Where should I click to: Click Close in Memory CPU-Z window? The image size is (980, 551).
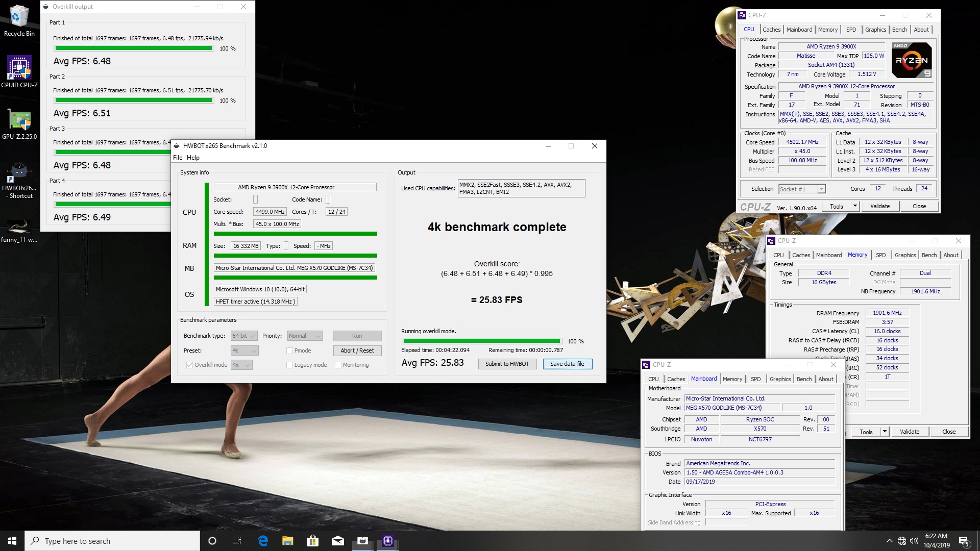click(949, 432)
